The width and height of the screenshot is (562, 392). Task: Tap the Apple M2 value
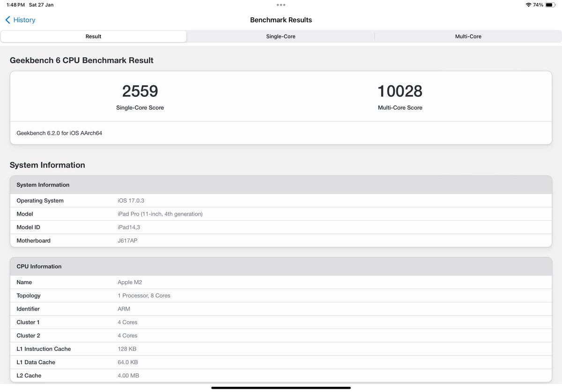coord(130,283)
